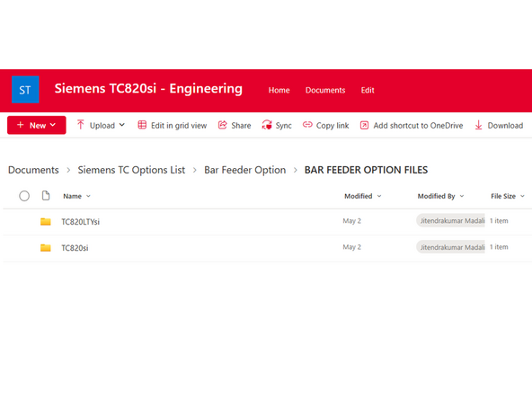Open the New item dropdown button
The height and width of the screenshot is (399, 532).
click(x=37, y=125)
